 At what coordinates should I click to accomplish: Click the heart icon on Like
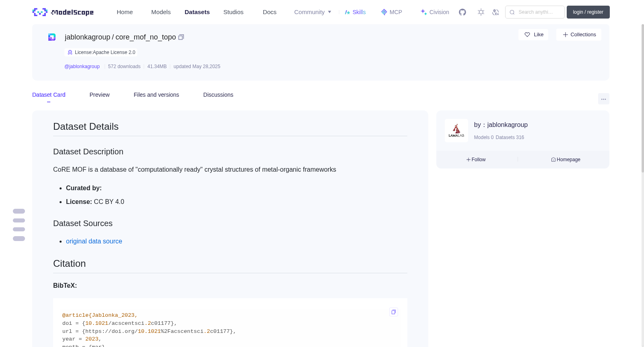(x=527, y=35)
